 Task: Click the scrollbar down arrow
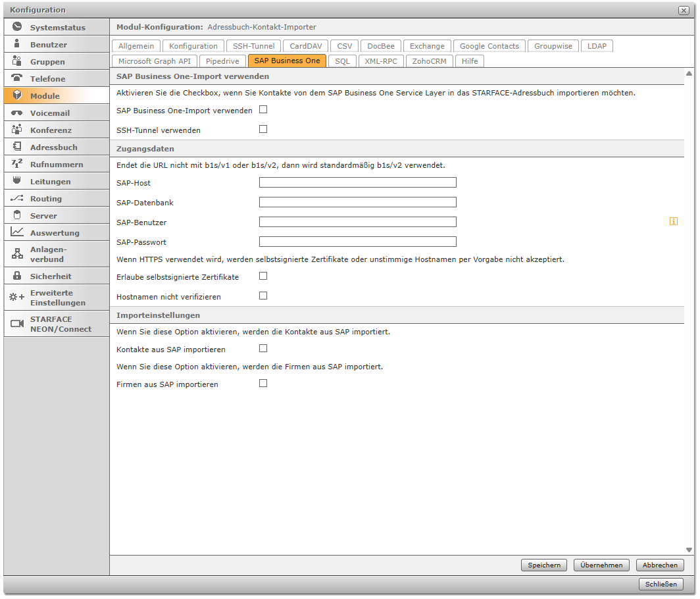[689, 550]
